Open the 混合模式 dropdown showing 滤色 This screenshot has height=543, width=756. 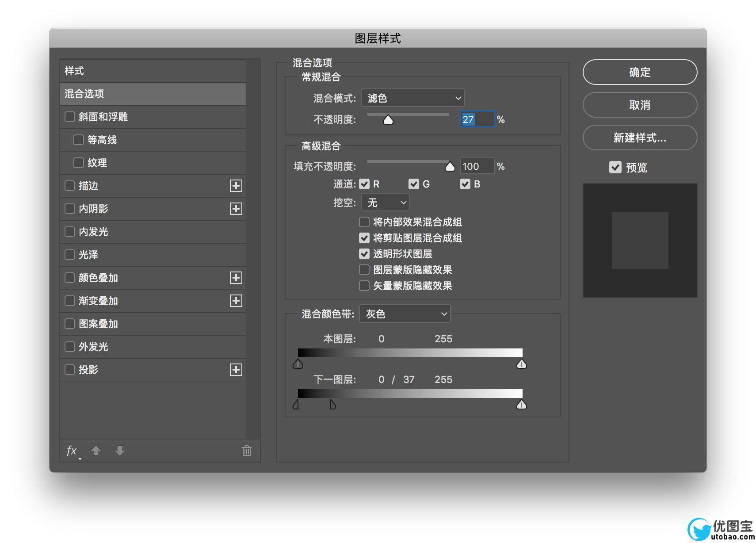(x=413, y=98)
